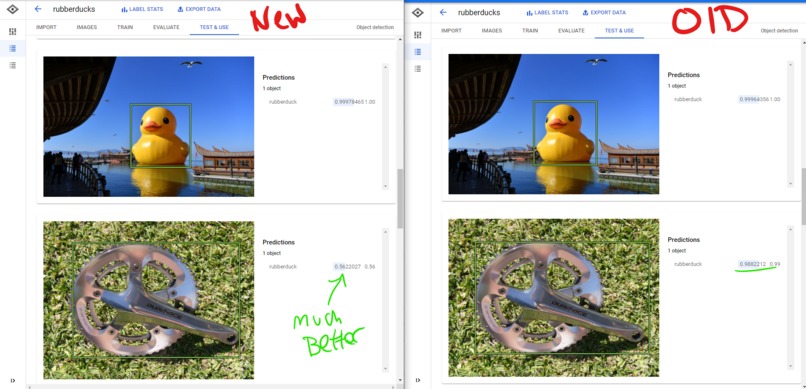Click Object detection label in right window
806x389 pixels.
click(x=779, y=31)
